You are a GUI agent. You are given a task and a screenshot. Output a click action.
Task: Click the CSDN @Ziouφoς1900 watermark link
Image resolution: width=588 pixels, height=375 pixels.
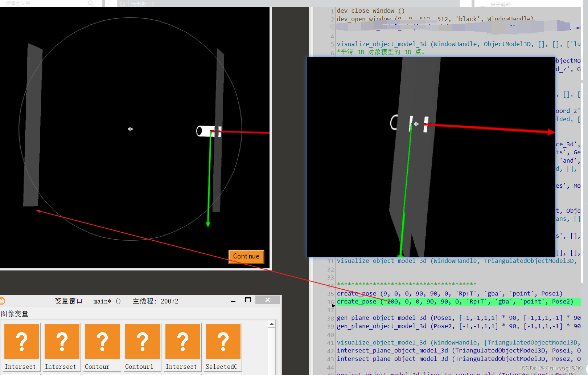551,368
